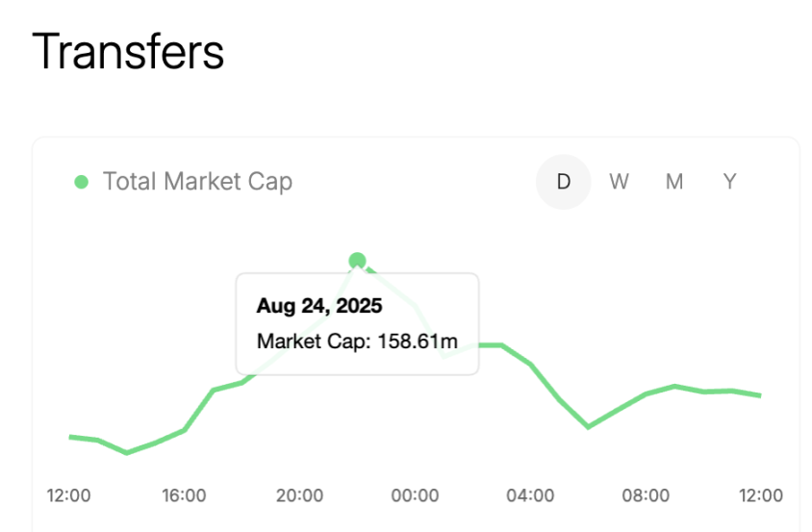Show yearly Y chart range
The height and width of the screenshot is (532, 812).
pyautogui.click(x=730, y=182)
